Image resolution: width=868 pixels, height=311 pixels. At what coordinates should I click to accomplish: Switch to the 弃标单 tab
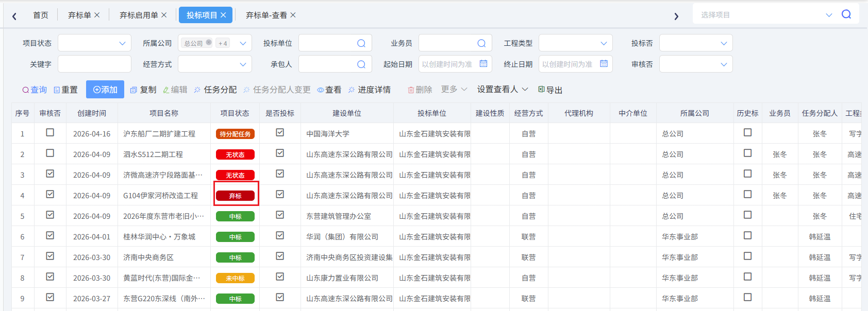tap(79, 15)
